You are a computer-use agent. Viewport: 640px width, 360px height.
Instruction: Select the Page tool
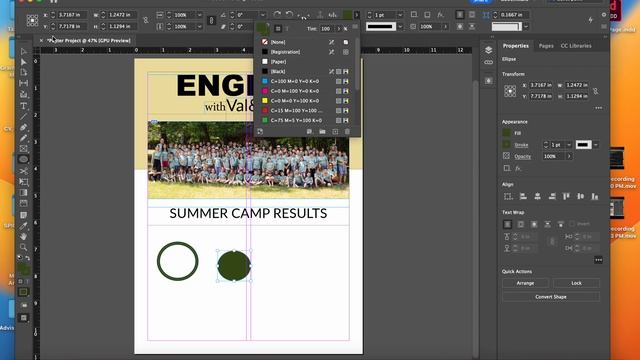23,72
